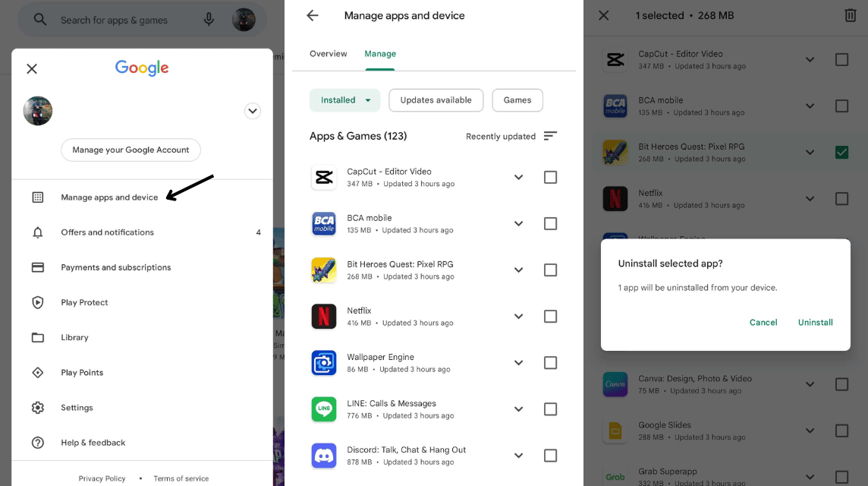Screen dimensions: 868x486
Task: Switch to the Overview tab
Action: pos(329,54)
